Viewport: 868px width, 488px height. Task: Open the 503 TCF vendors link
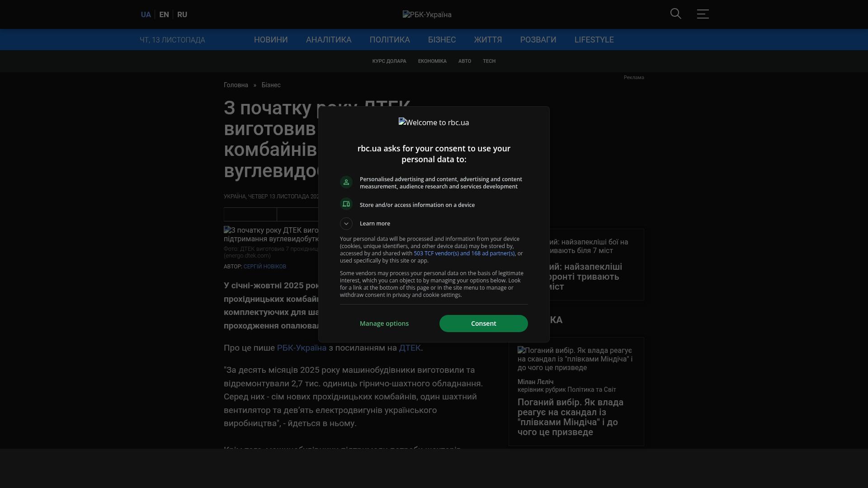pyautogui.click(x=464, y=253)
